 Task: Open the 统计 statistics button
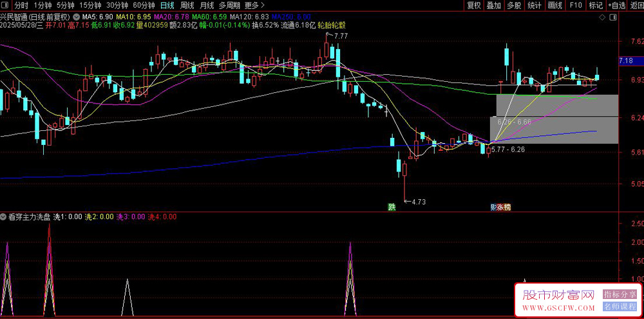tap(534, 5)
